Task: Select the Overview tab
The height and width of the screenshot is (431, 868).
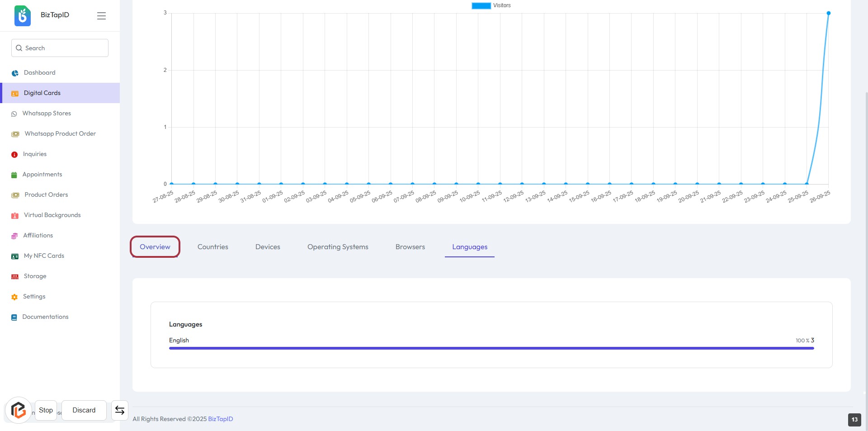Action: pos(155,247)
